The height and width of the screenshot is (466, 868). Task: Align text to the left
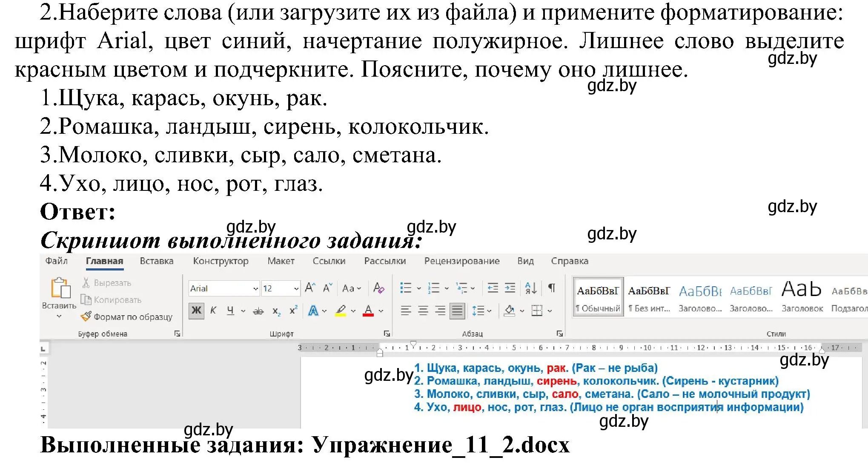coord(406,311)
